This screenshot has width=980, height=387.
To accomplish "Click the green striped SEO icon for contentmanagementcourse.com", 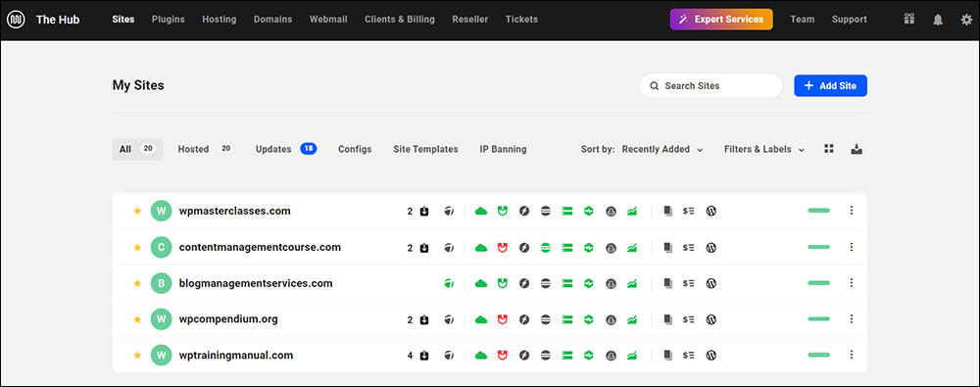I will [546, 248].
